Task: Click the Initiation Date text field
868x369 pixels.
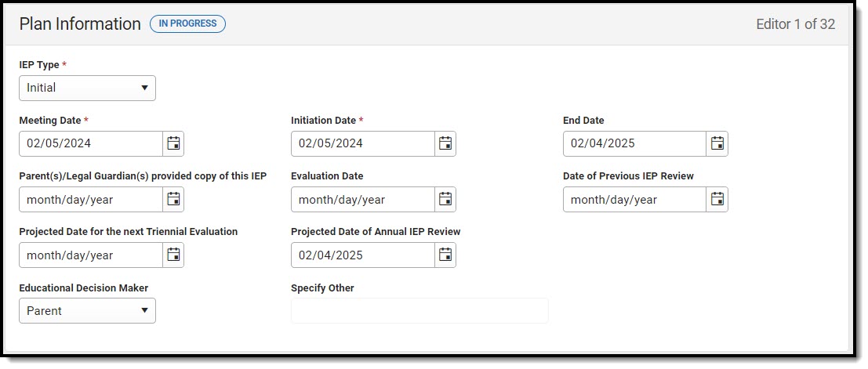Action: (363, 144)
